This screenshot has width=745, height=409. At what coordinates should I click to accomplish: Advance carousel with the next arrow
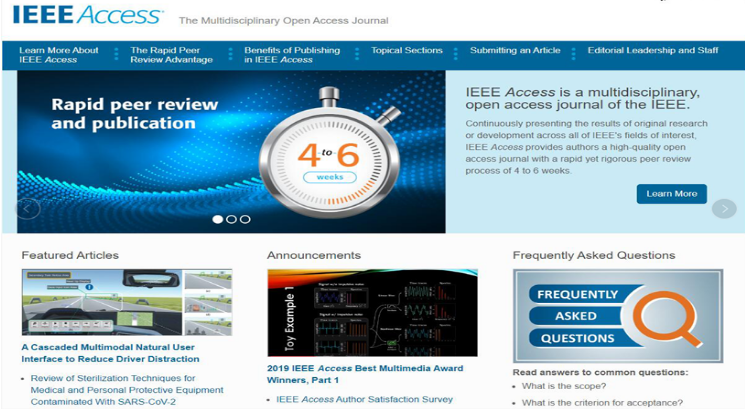click(x=723, y=208)
